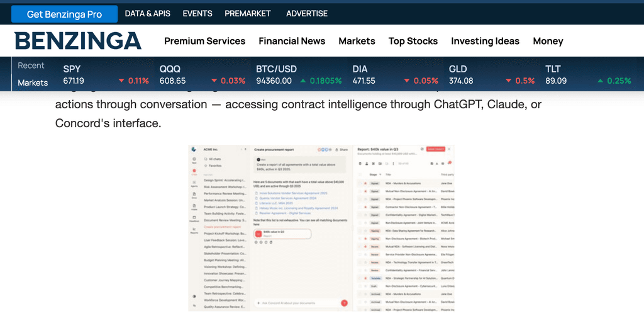Open the Top Stocks menu

(x=413, y=41)
